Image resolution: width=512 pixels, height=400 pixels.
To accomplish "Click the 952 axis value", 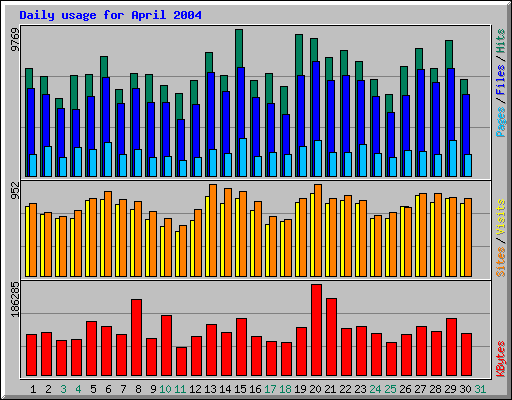I will pyautogui.click(x=15, y=190).
